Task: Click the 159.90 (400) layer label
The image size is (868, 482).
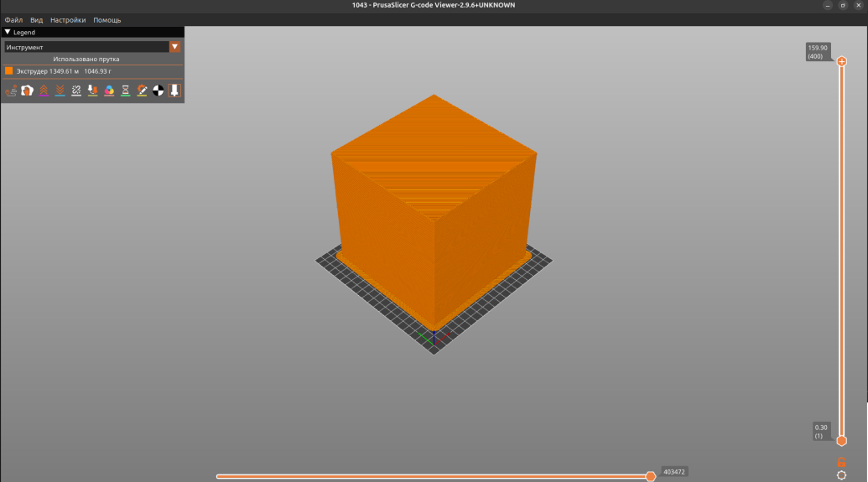Action: coord(818,52)
